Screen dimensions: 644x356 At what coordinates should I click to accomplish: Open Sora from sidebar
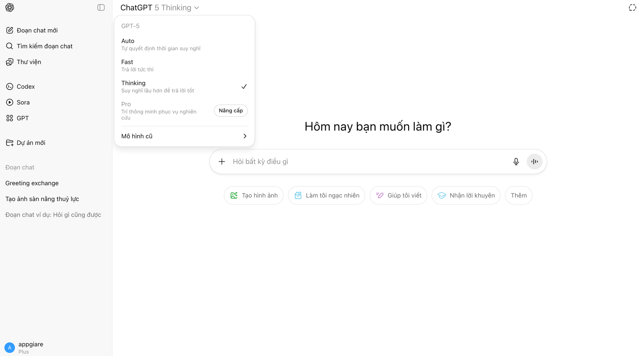[56, 102]
